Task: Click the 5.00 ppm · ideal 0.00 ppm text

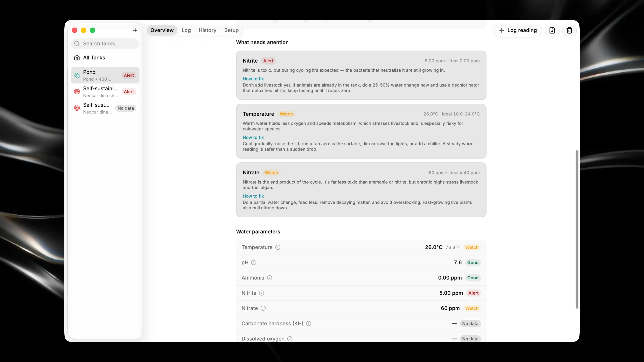Action: (x=452, y=61)
